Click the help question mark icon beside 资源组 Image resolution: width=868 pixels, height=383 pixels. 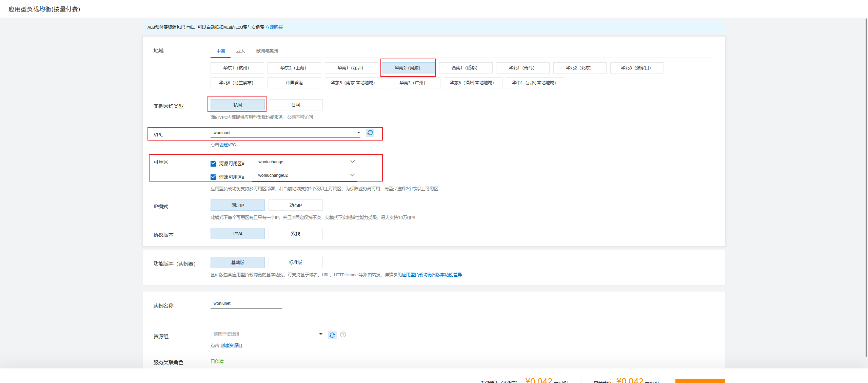[x=343, y=335]
